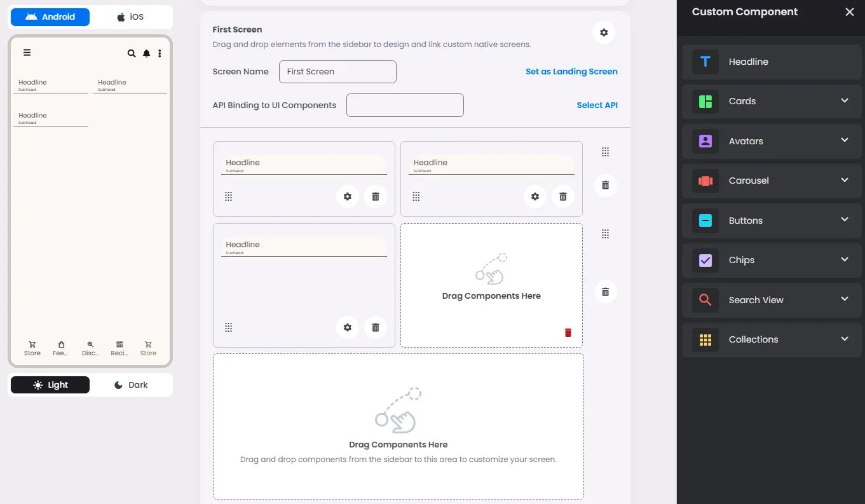
Task: Delete the first row using its trash icon
Action: click(605, 185)
